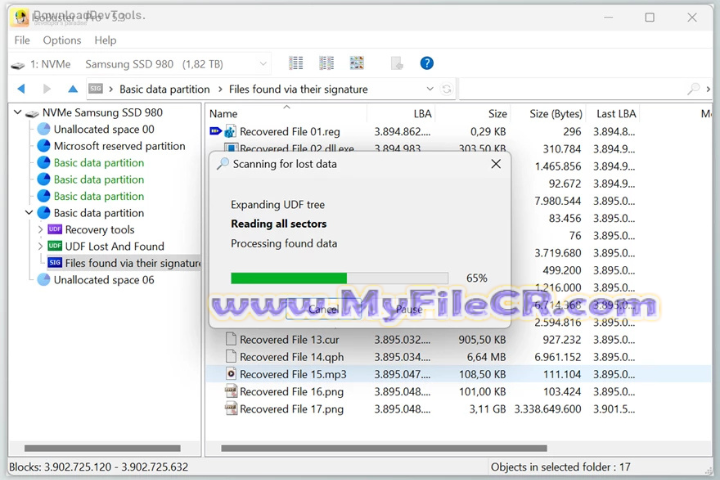Open the File menu
The image size is (720, 480).
(x=22, y=40)
